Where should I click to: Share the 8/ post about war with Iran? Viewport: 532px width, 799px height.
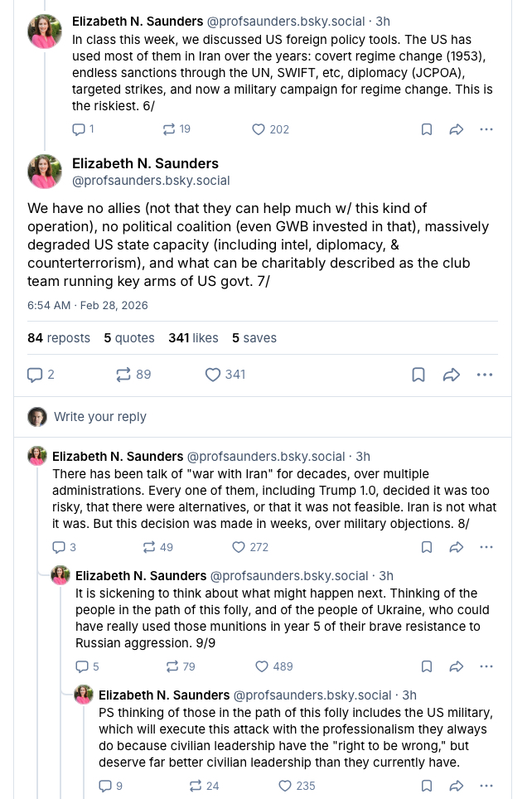tap(456, 547)
